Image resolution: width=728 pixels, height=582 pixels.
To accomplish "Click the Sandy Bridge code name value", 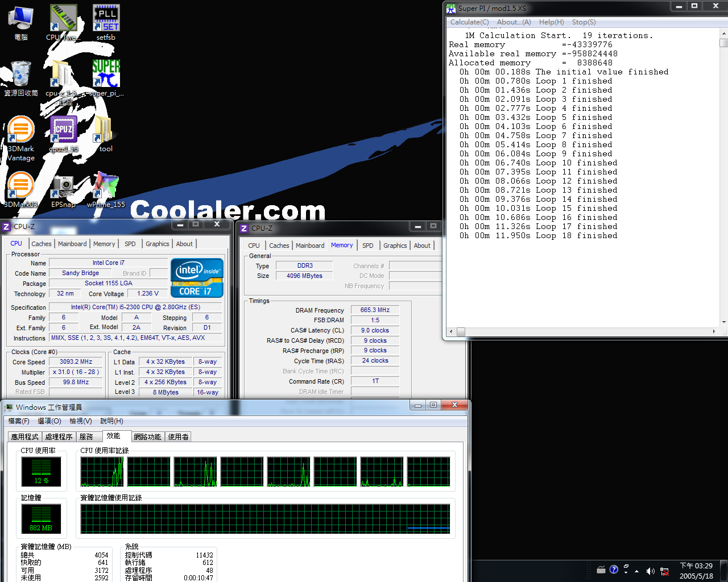I will [80, 273].
